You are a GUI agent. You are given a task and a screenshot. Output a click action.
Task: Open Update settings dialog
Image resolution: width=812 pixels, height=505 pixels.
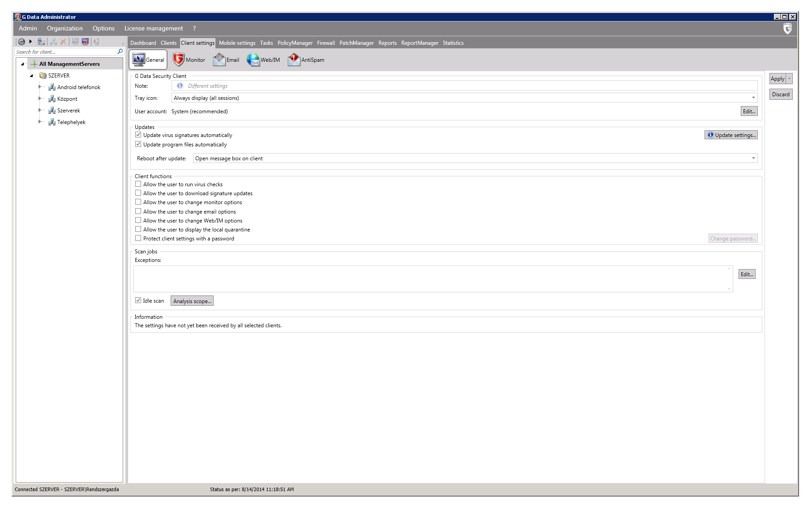tap(731, 135)
